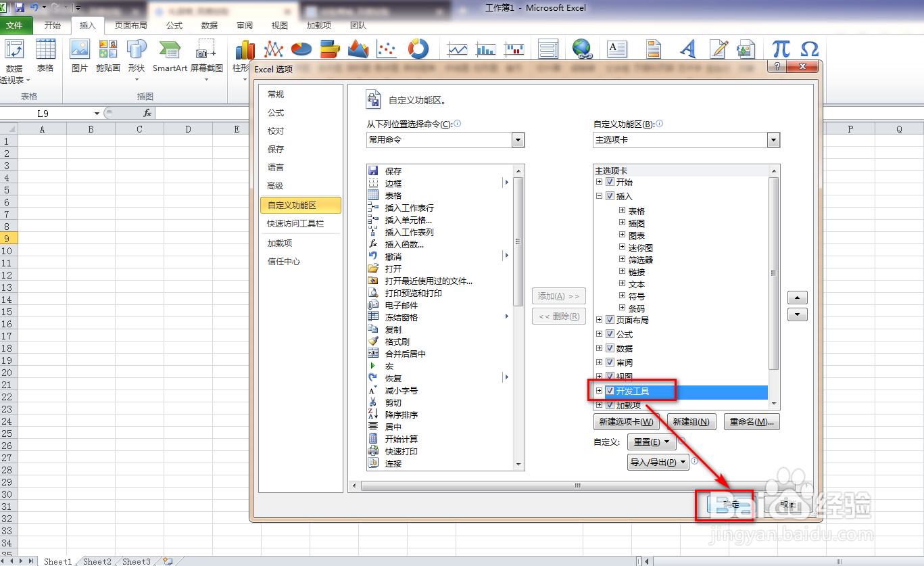Insert a pie chart from the ribbon
Screen dimensions: 924x566
[x=300, y=49]
